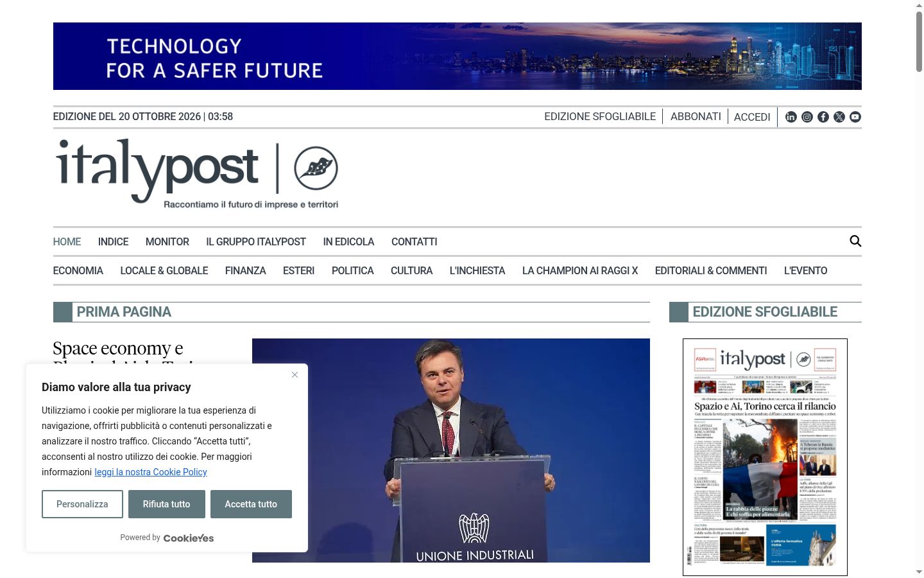Accept all cookies with Accetta tutto
The height and width of the screenshot is (578, 924).
point(251,504)
